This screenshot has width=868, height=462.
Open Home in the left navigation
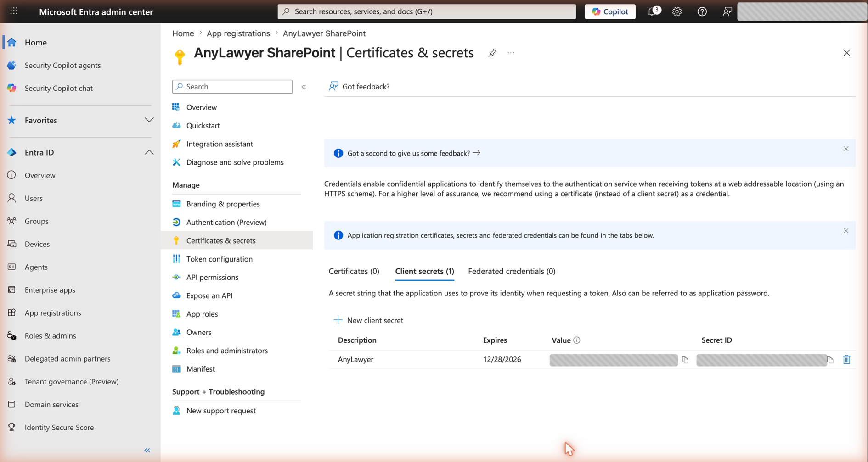coord(36,42)
